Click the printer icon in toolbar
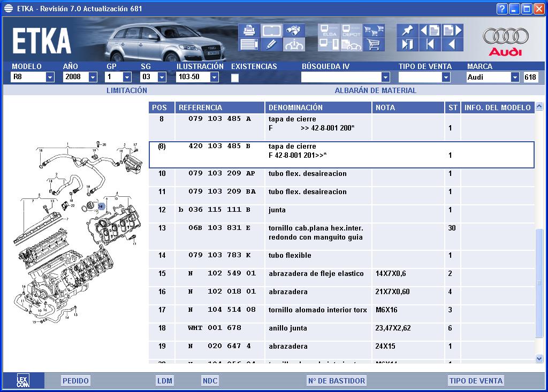This screenshot has width=548, height=392. 249,30
